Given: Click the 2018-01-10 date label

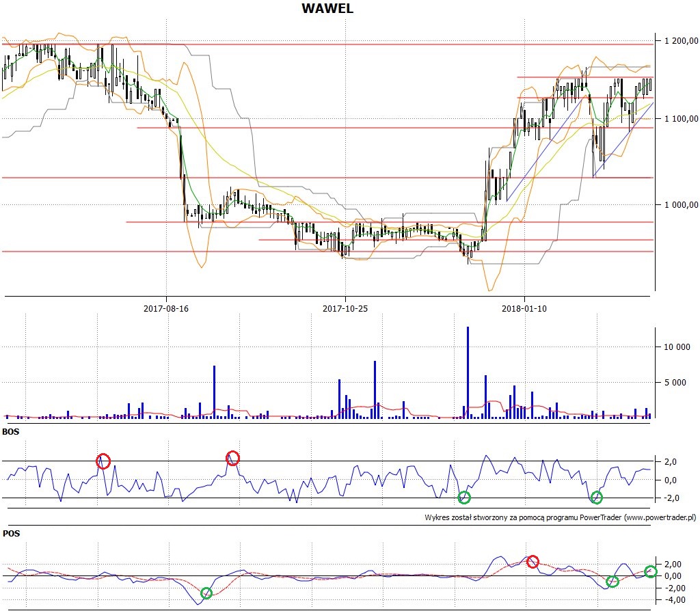Looking at the screenshot, I should point(524,308).
